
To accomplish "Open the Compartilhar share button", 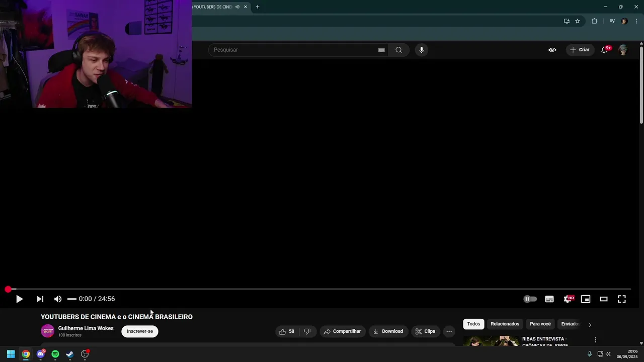I will (x=342, y=331).
